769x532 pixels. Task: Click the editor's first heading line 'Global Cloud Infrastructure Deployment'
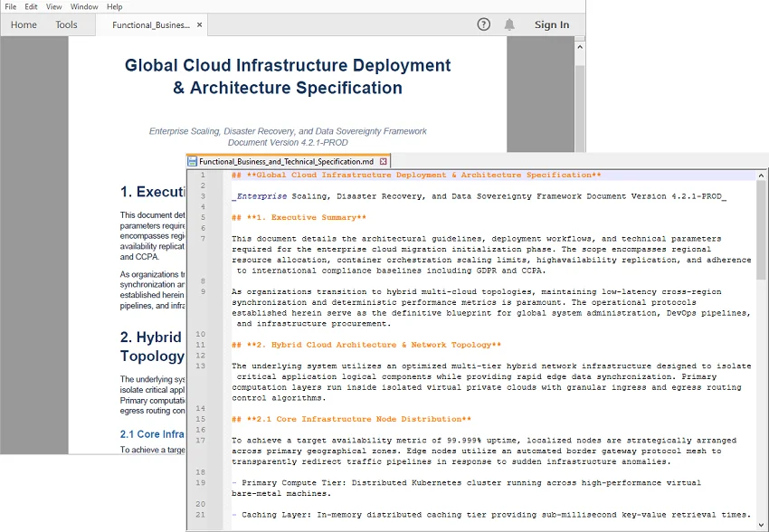click(416, 175)
